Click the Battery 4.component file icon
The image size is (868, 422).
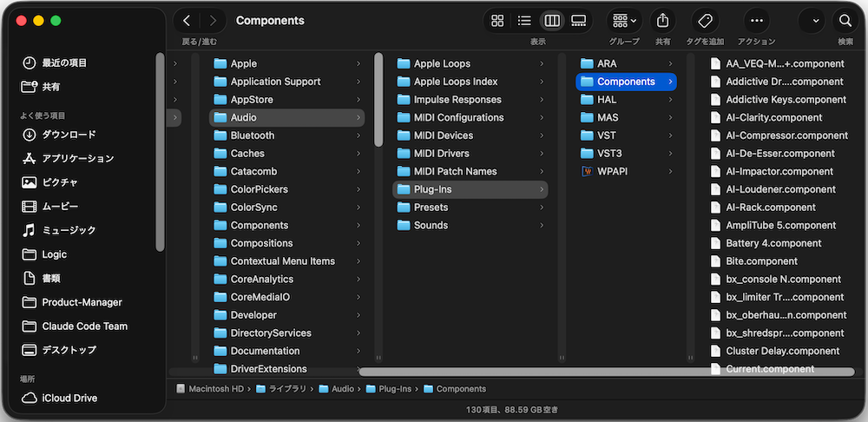coord(716,243)
